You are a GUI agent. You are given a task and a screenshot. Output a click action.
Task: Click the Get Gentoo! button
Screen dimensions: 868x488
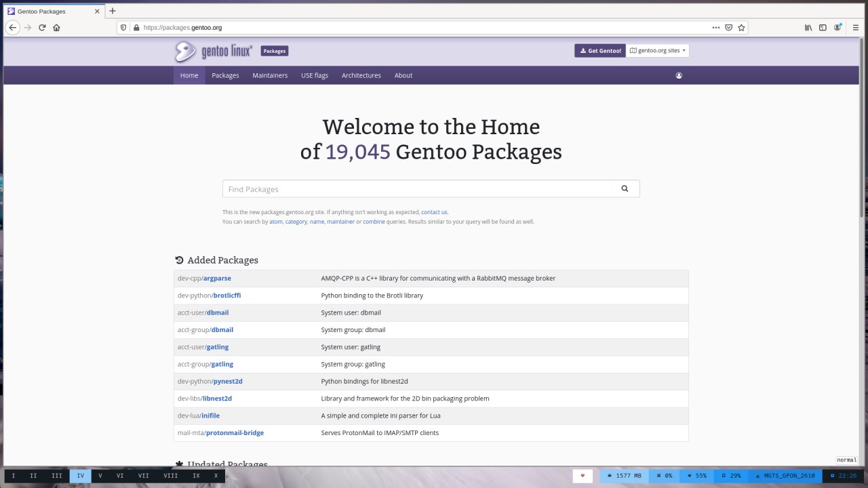pyautogui.click(x=600, y=51)
